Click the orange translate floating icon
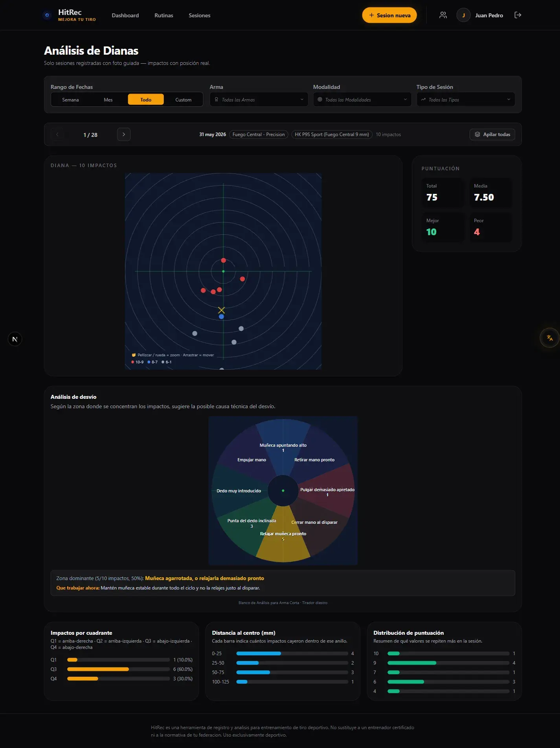The width and height of the screenshot is (560, 748). click(549, 338)
